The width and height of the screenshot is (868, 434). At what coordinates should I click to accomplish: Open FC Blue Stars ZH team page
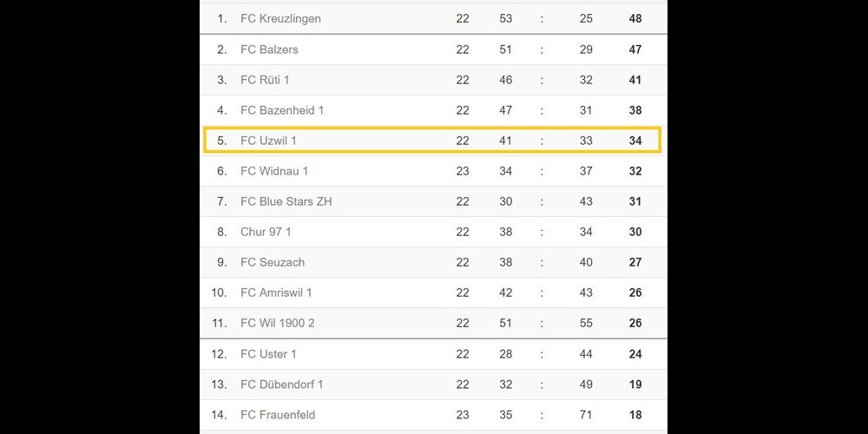coord(286,201)
